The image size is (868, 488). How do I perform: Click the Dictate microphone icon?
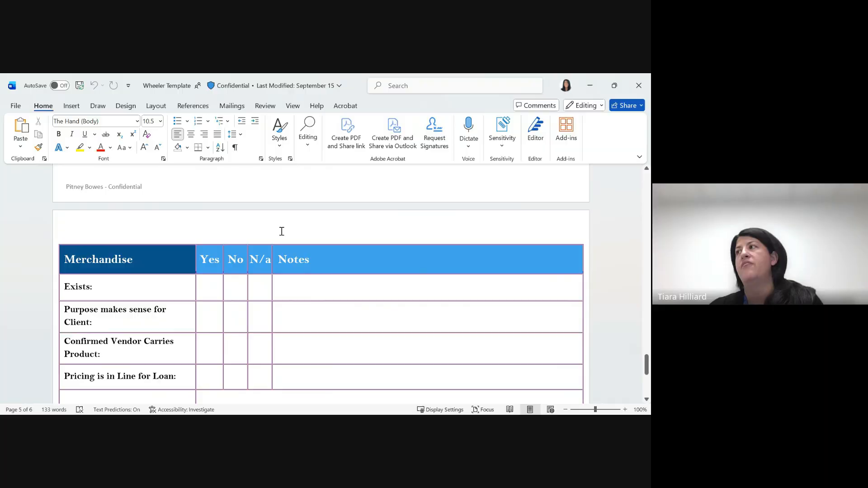[468, 125]
